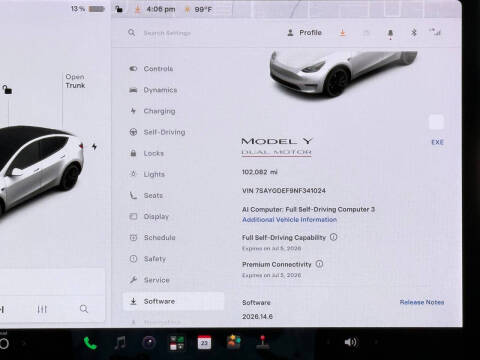Lower volume with left arrow
Viewport: 480px width, 360px height.
[x=329, y=342]
